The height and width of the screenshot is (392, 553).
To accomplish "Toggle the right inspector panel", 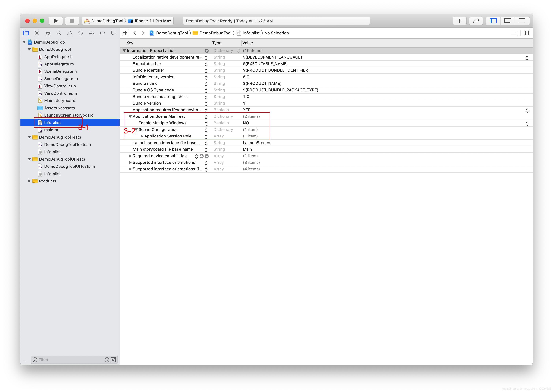I will coord(522,21).
